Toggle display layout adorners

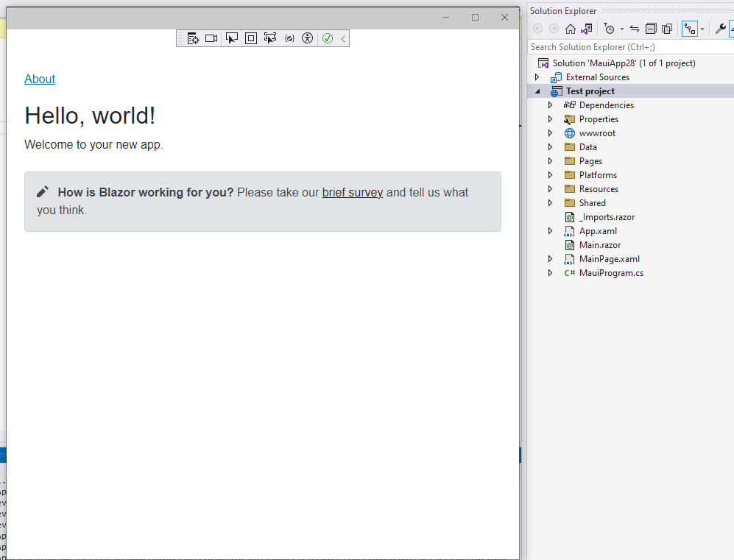point(251,38)
